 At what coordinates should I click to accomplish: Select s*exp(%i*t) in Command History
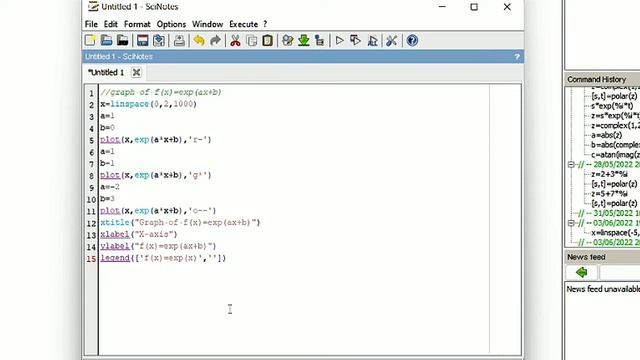click(x=612, y=106)
